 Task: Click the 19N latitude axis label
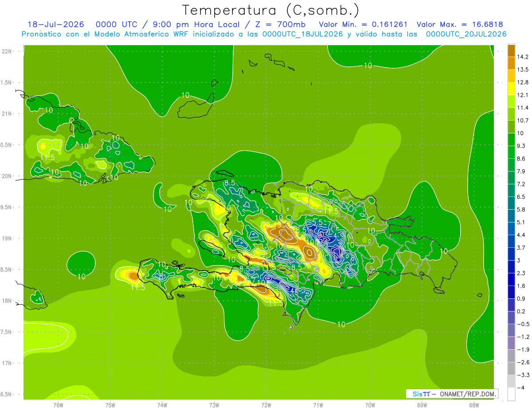(7, 239)
